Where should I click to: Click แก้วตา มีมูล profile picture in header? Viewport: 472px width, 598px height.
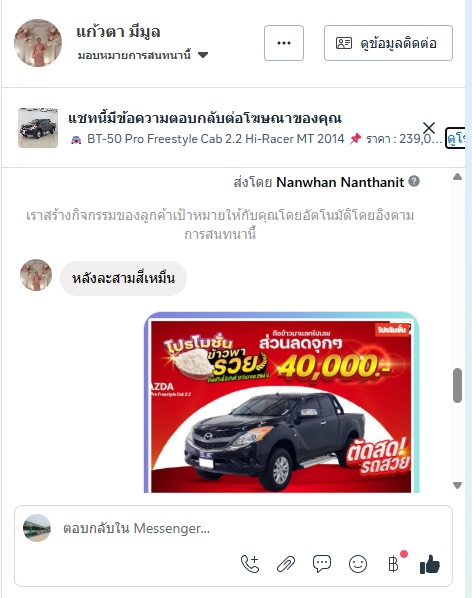(x=38, y=43)
